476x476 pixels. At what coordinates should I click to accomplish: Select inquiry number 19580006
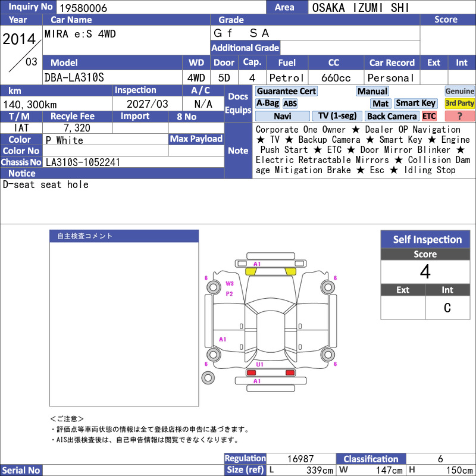[x=83, y=8]
